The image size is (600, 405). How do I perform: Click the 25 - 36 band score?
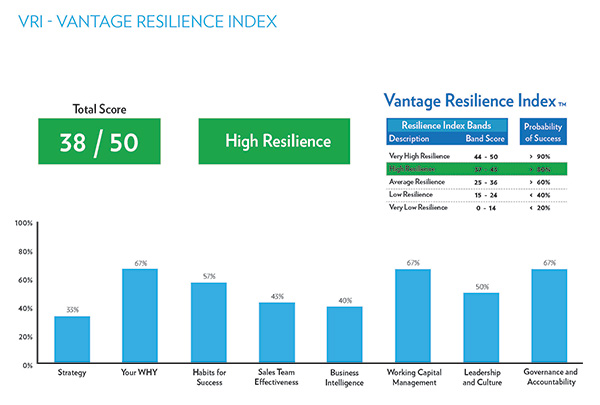coord(486,182)
